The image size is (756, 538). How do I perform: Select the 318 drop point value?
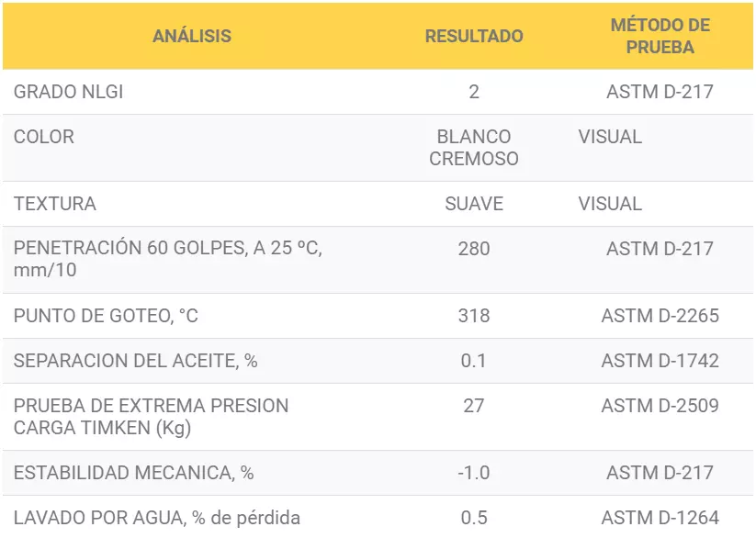[474, 316]
